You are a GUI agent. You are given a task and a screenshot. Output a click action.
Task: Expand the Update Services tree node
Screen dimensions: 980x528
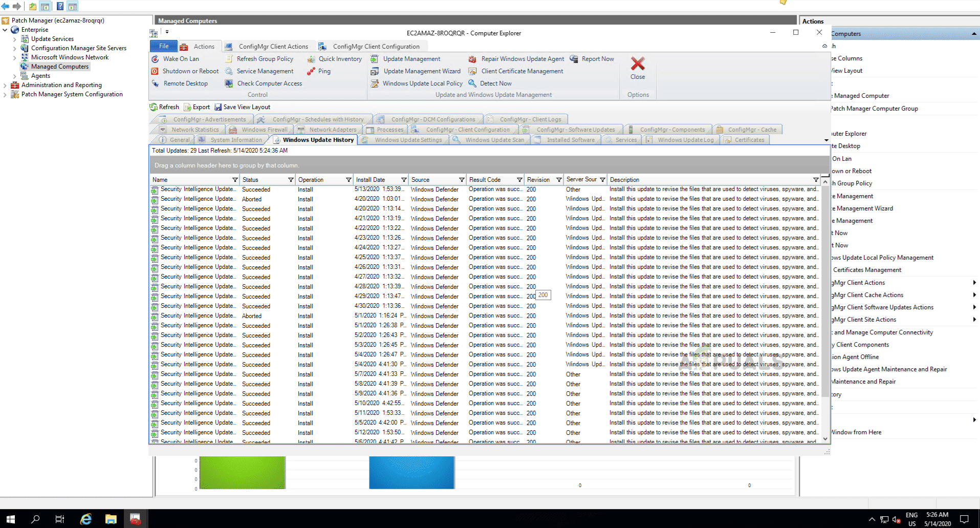(14, 39)
